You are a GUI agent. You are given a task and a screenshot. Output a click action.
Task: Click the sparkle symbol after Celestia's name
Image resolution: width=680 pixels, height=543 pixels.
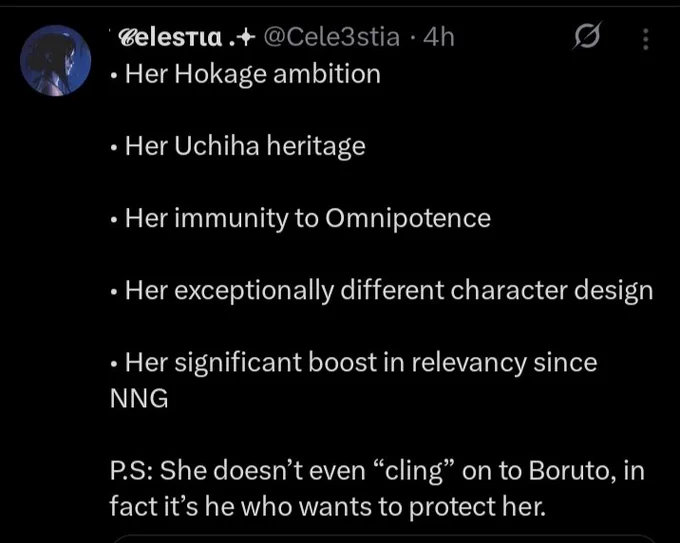pos(245,39)
